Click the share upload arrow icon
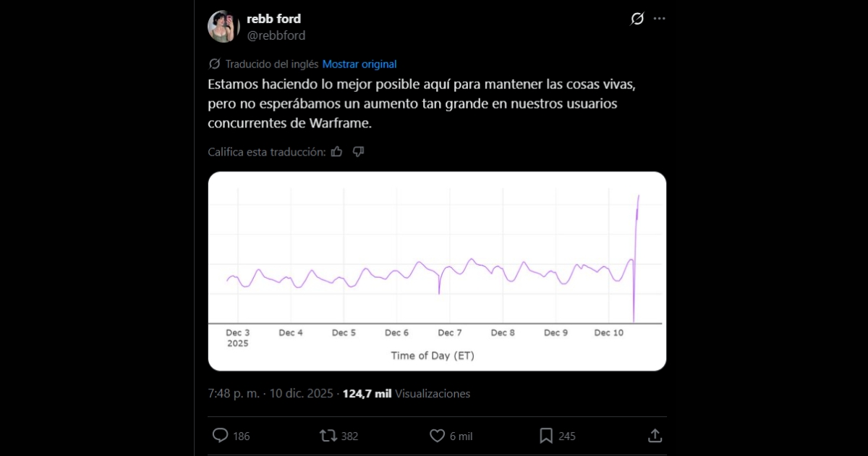The width and height of the screenshot is (868, 456). tap(655, 436)
